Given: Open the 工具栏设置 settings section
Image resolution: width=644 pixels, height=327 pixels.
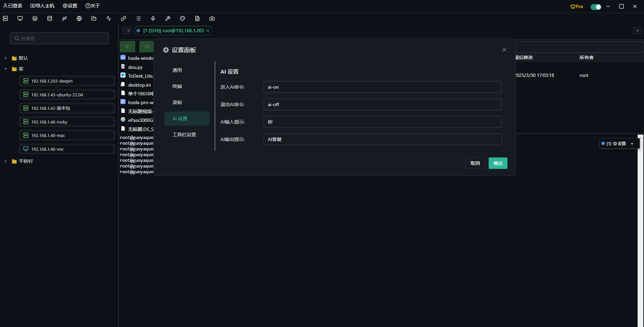Looking at the screenshot, I should [184, 135].
